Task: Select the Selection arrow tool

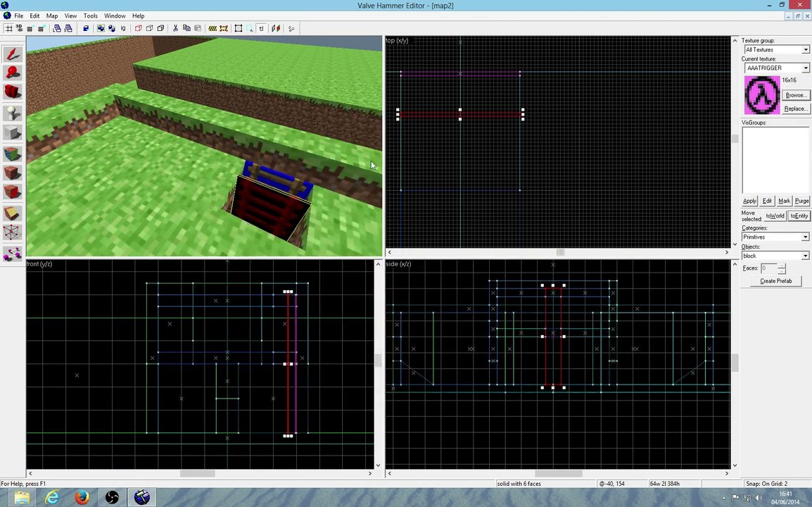Action: coord(13,54)
